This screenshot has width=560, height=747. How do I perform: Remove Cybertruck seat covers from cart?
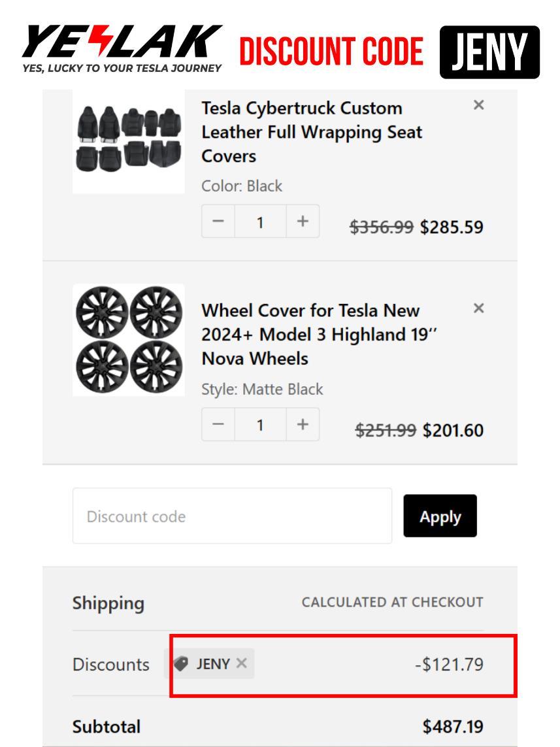(478, 105)
